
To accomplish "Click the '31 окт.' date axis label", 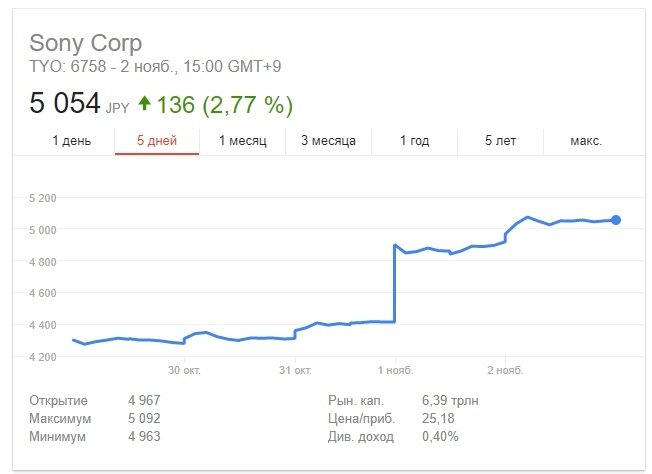I will coord(295,370).
